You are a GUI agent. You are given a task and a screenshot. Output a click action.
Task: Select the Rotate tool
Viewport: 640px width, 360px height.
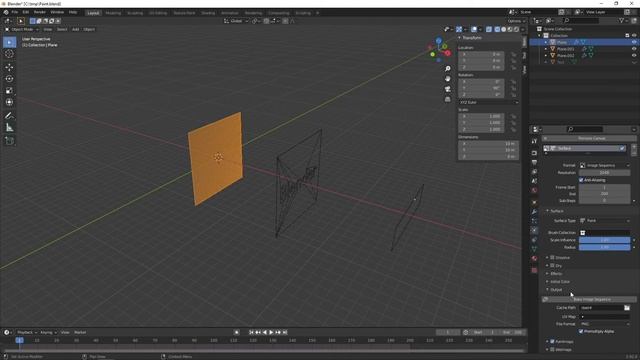point(9,79)
